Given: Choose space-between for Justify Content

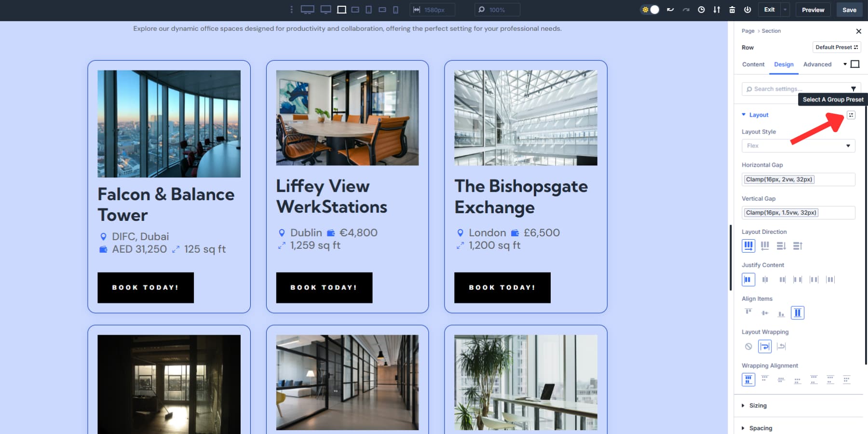Looking at the screenshot, I should [x=798, y=279].
